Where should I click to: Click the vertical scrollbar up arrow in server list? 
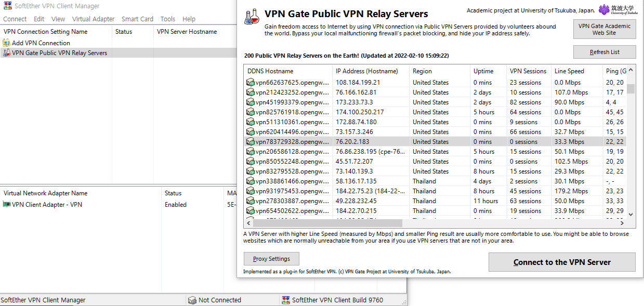[631, 70]
